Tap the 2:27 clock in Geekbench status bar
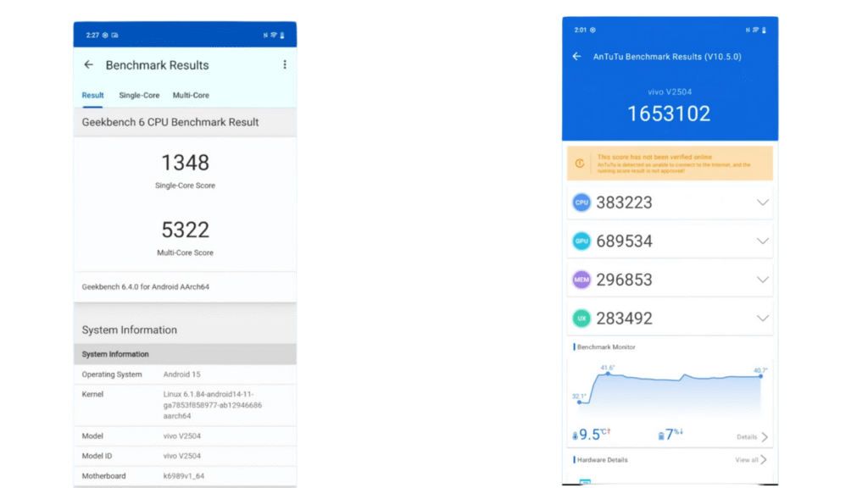 [92, 35]
